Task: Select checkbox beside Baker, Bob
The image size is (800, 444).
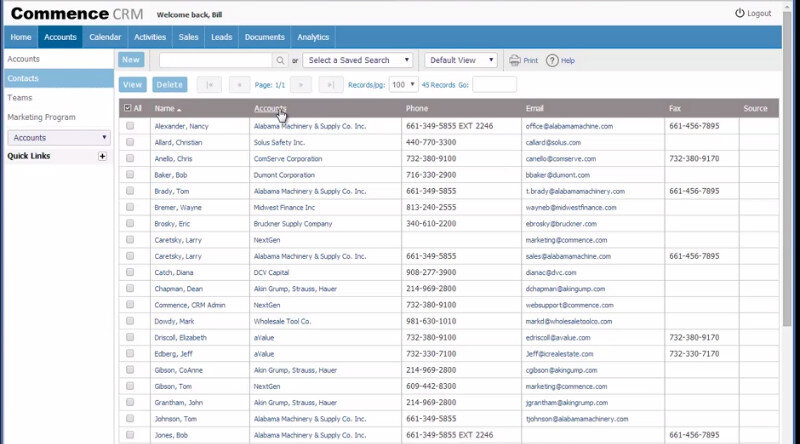Action: (129, 175)
